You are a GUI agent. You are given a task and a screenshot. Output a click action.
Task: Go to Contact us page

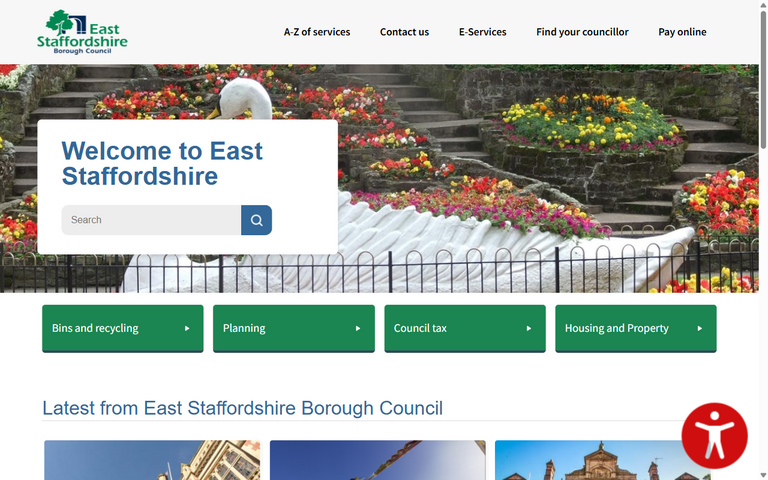coord(404,32)
